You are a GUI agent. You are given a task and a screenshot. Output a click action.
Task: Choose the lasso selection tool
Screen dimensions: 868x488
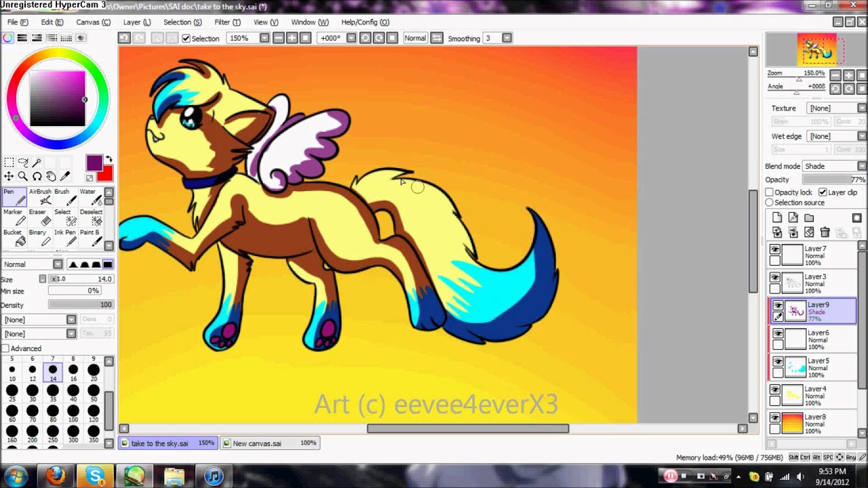tap(23, 162)
